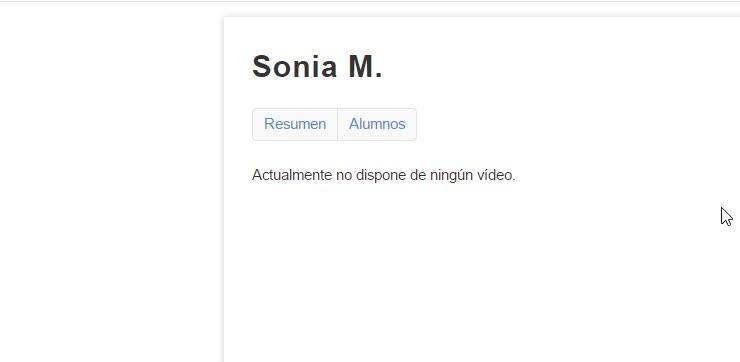Activate the Resumen link
This screenshot has width=740, height=362.
point(295,124)
